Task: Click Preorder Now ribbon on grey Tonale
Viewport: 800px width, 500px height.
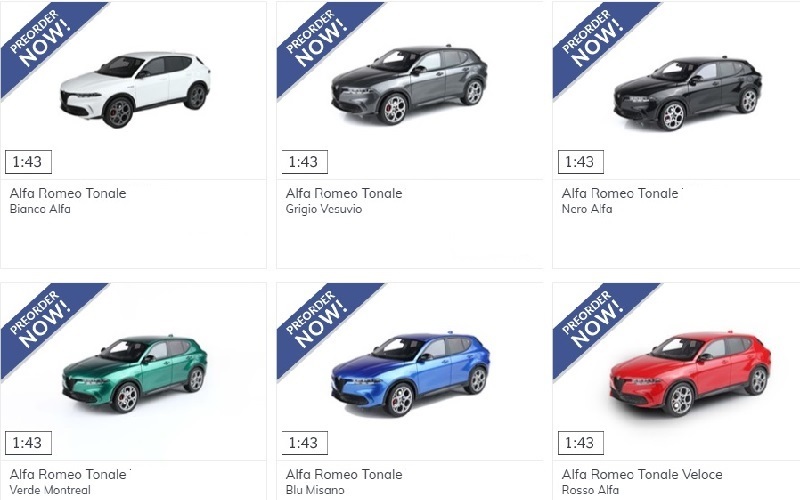Action: pyautogui.click(x=321, y=42)
